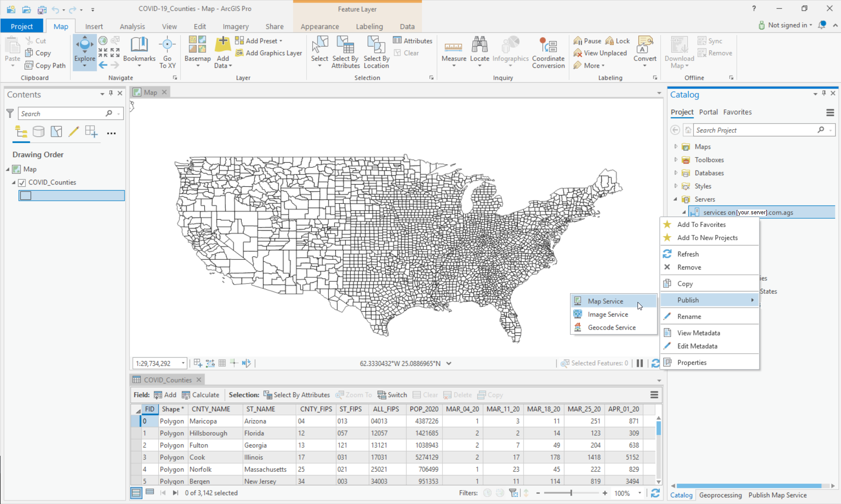Click the Basemap gallery icon
The height and width of the screenshot is (504, 841).
pyautogui.click(x=197, y=45)
